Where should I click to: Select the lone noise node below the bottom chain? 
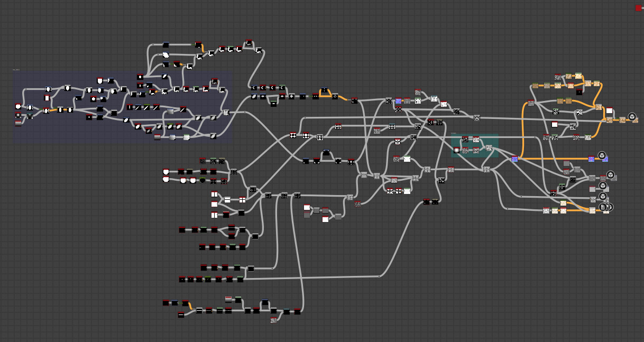274,320
